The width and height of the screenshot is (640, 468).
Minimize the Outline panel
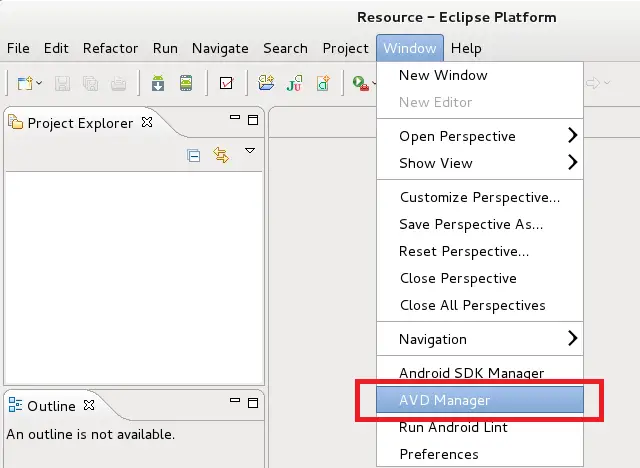pos(236,404)
